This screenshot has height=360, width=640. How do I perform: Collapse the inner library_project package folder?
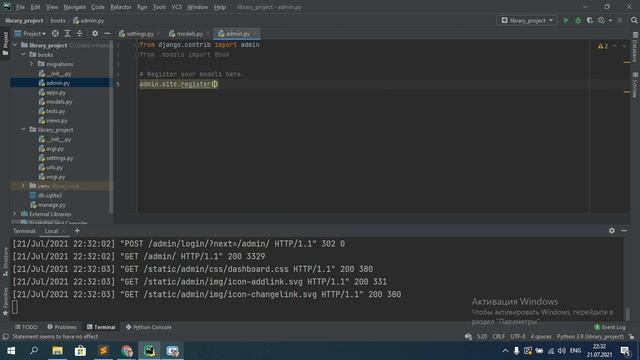23,129
